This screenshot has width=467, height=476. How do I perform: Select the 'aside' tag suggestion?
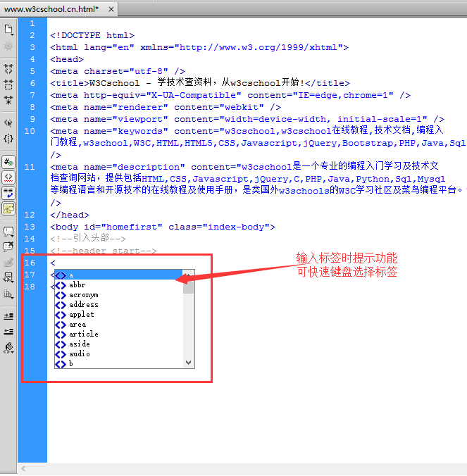118,344
